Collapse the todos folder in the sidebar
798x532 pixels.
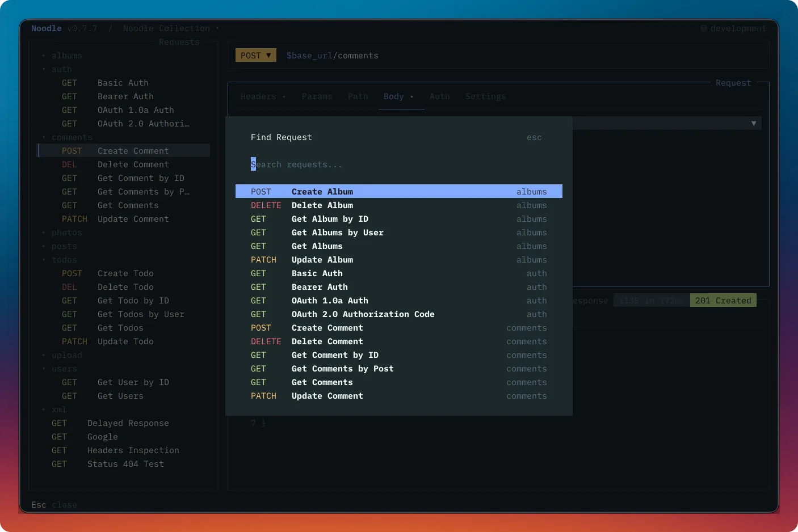pyautogui.click(x=60, y=260)
